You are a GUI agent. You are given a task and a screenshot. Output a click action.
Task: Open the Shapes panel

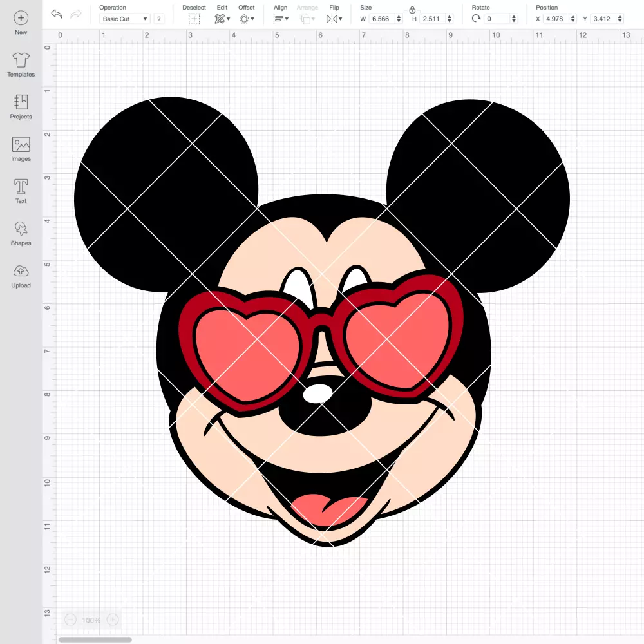coord(21,234)
